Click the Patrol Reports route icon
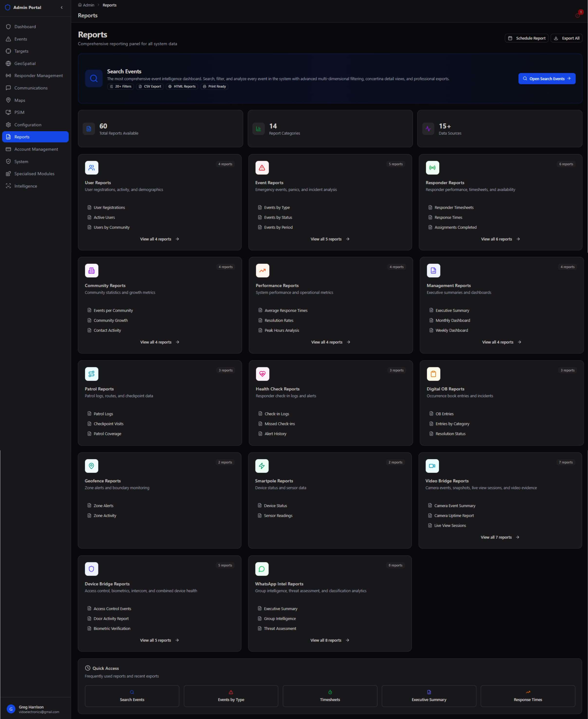The height and width of the screenshot is (719, 588). point(92,374)
